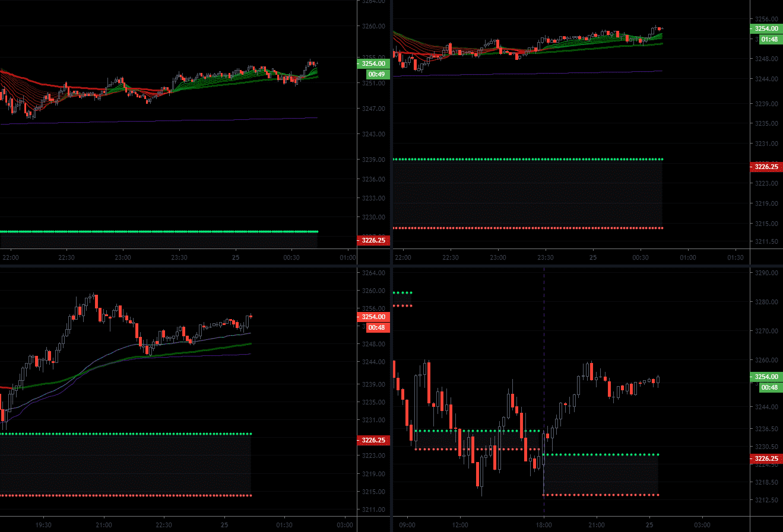Image resolution: width=783 pixels, height=532 pixels.
Task: Click the red 3226.25 tag in bottom-right chart
Action: pyautogui.click(x=766, y=458)
